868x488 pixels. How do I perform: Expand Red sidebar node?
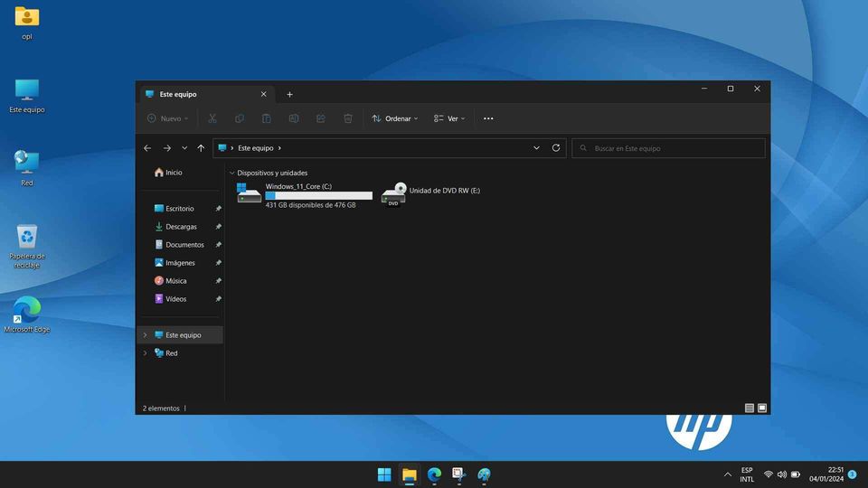coord(145,353)
